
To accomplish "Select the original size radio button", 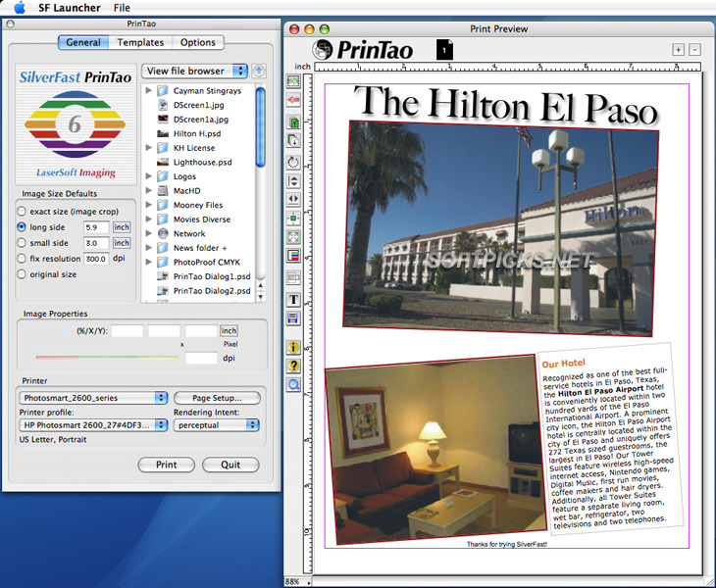I will 22,274.
